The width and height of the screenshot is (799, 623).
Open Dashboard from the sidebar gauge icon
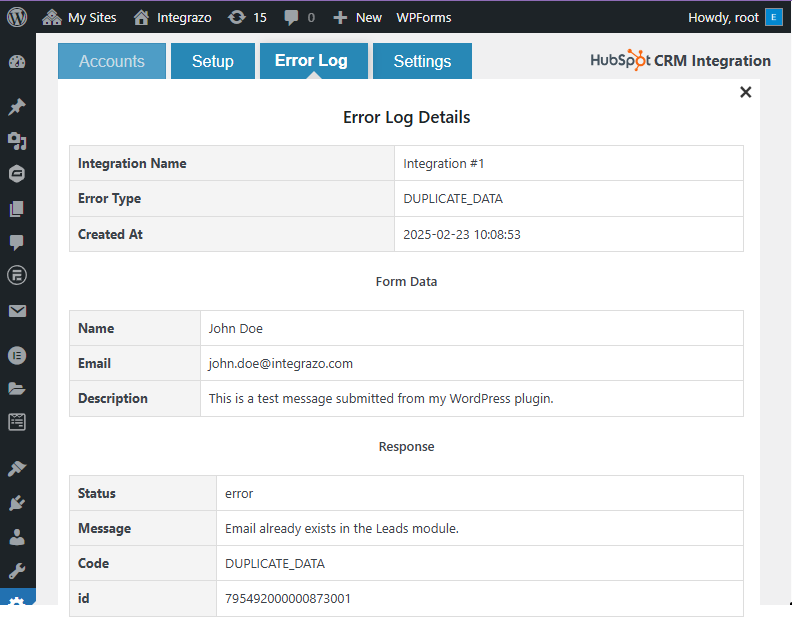coord(17,62)
